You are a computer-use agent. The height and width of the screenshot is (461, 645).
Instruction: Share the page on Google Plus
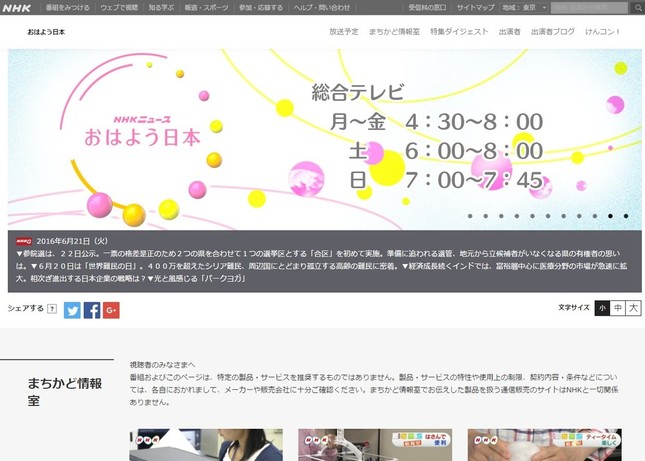(111, 310)
